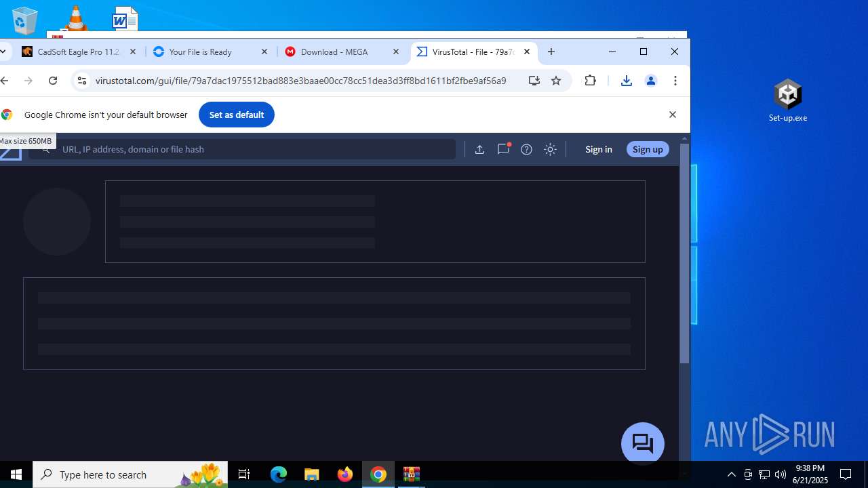Open Chrome downloads panel
868x488 pixels.
tap(627, 81)
